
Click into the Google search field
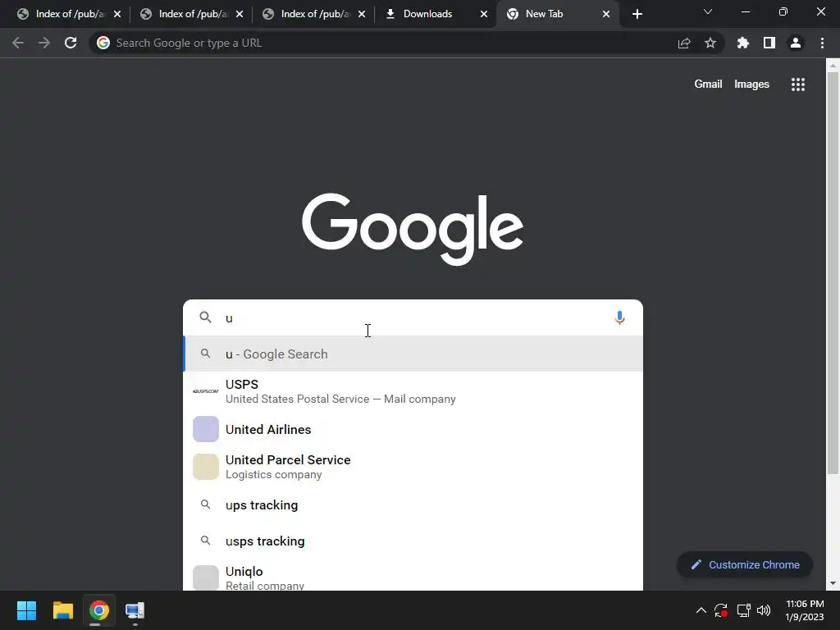pos(413,317)
